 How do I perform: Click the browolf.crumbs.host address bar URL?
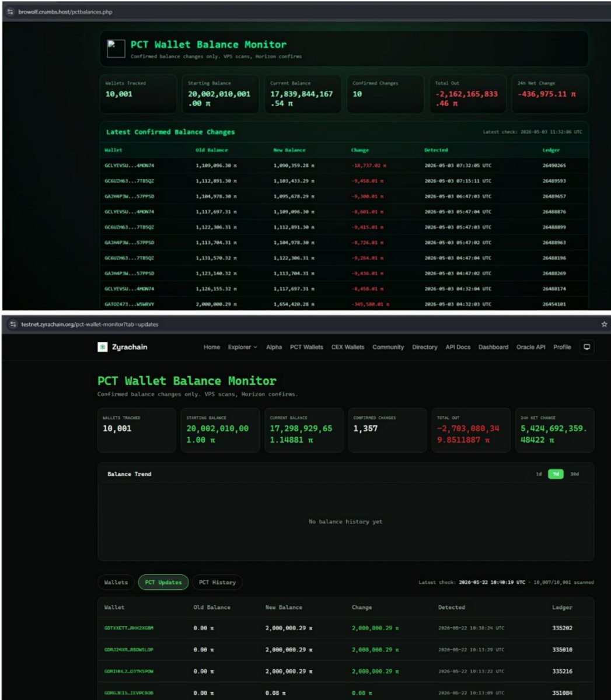click(x=65, y=12)
